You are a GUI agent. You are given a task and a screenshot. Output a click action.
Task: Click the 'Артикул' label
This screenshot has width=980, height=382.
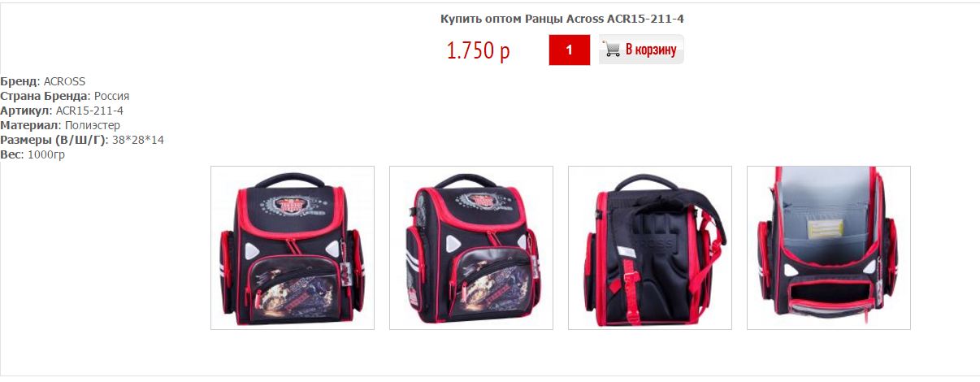pyautogui.click(x=26, y=111)
